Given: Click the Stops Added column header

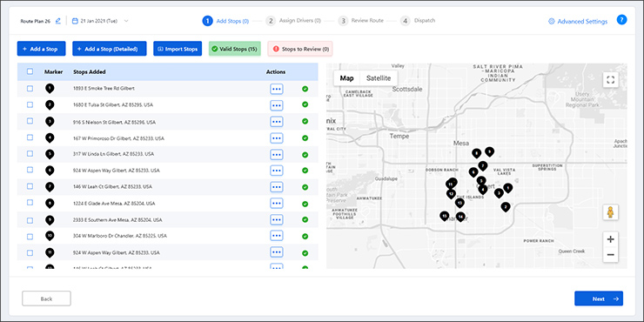Looking at the screenshot, I should pos(89,72).
